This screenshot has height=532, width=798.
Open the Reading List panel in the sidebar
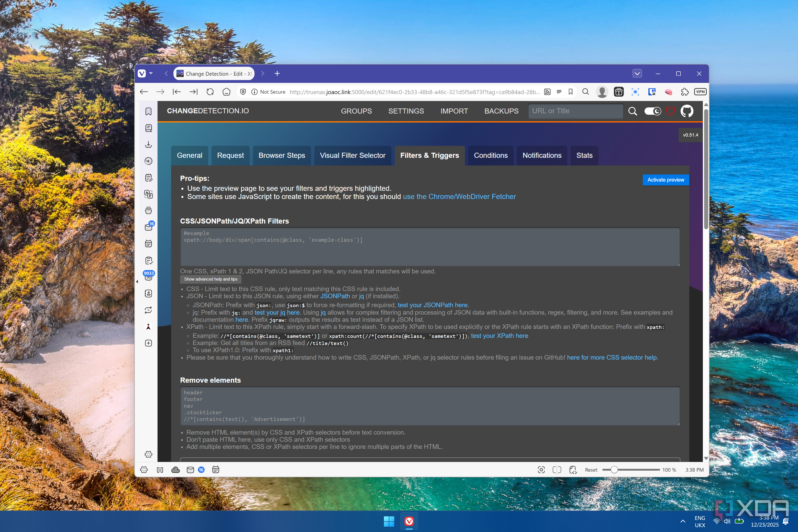(x=148, y=128)
